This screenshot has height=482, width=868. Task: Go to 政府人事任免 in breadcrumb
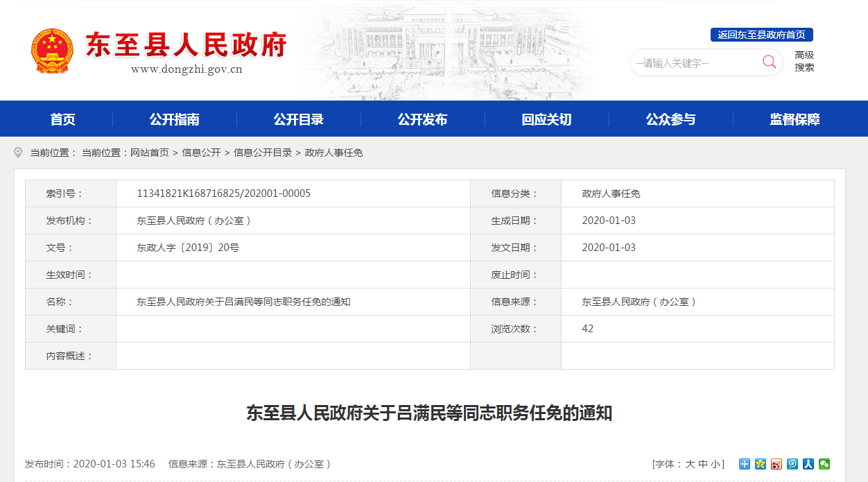tap(334, 153)
